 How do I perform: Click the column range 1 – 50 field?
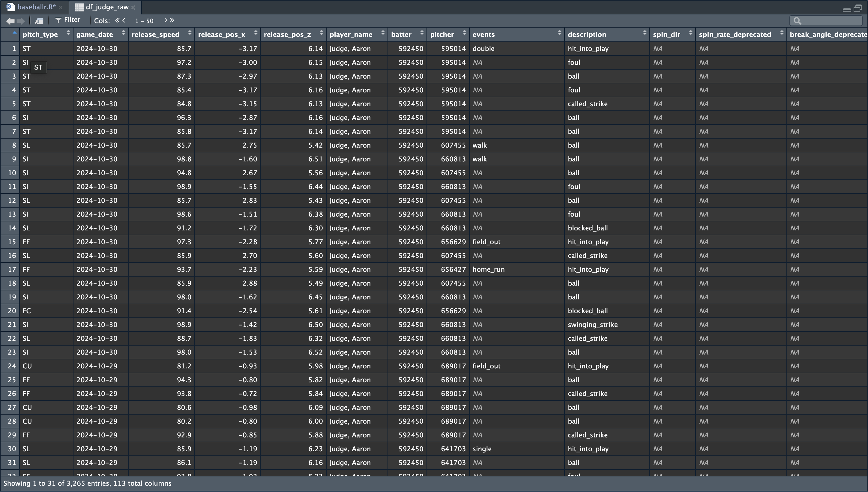144,21
